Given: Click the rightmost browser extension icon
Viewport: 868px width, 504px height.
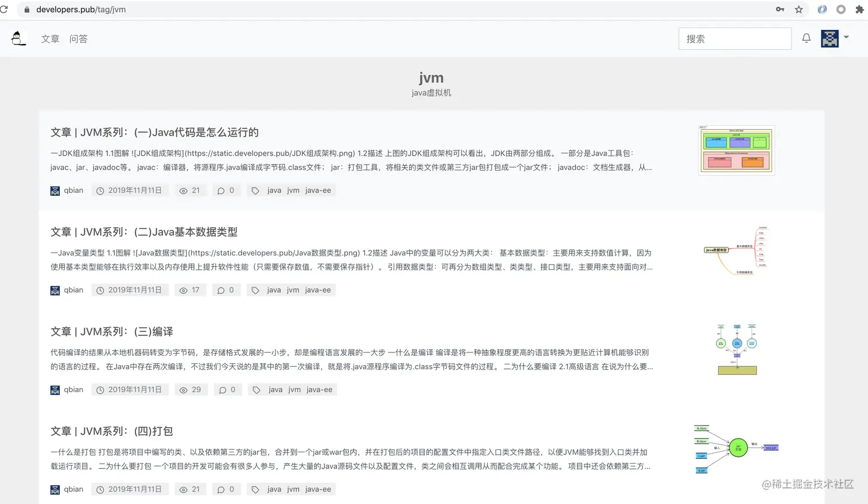Looking at the screenshot, I should point(859,9).
